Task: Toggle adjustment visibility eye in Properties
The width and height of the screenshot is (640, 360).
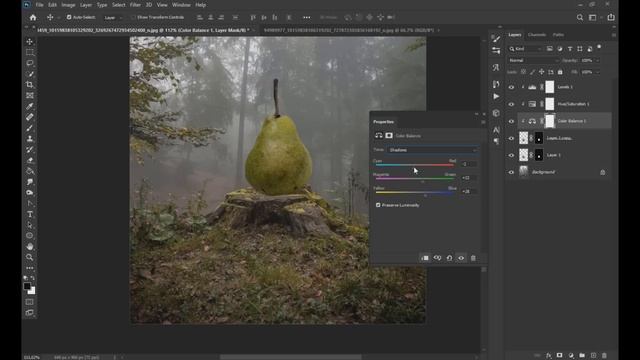Action: coord(461,258)
